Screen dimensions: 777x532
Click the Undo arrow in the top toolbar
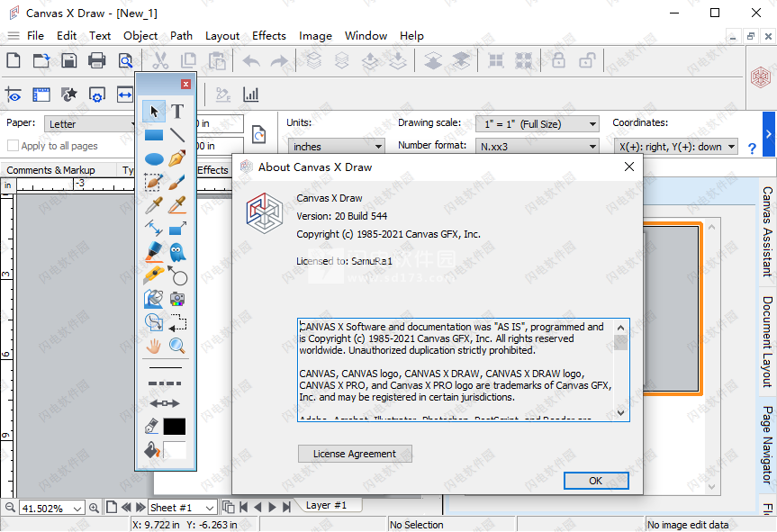pyautogui.click(x=251, y=60)
